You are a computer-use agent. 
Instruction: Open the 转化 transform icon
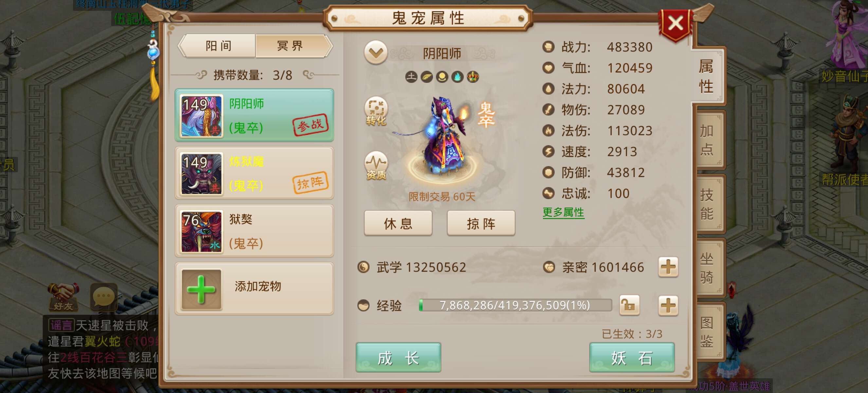tap(376, 111)
